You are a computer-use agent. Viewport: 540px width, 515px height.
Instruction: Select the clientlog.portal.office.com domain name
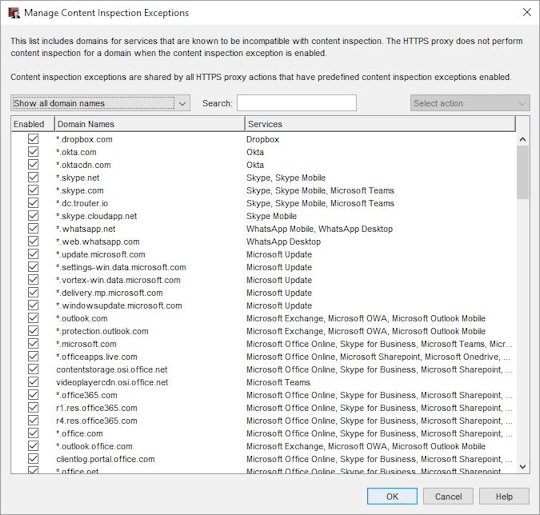[106, 459]
